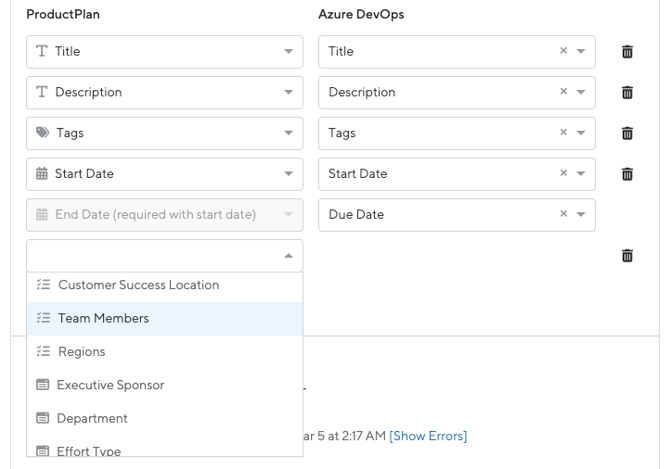This screenshot has height=469, width=670.
Task: Pick Regions from the field list
Action: point(81,352)
